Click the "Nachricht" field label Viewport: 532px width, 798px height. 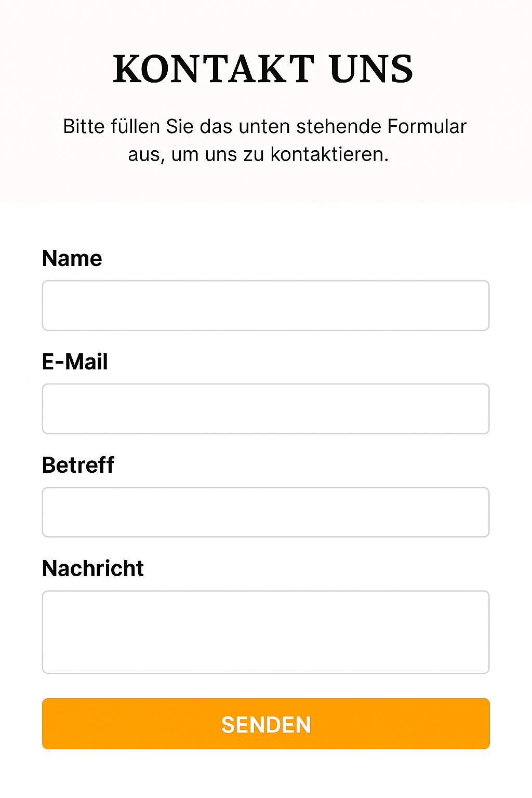pyautogui.click(x=92, y=568)
